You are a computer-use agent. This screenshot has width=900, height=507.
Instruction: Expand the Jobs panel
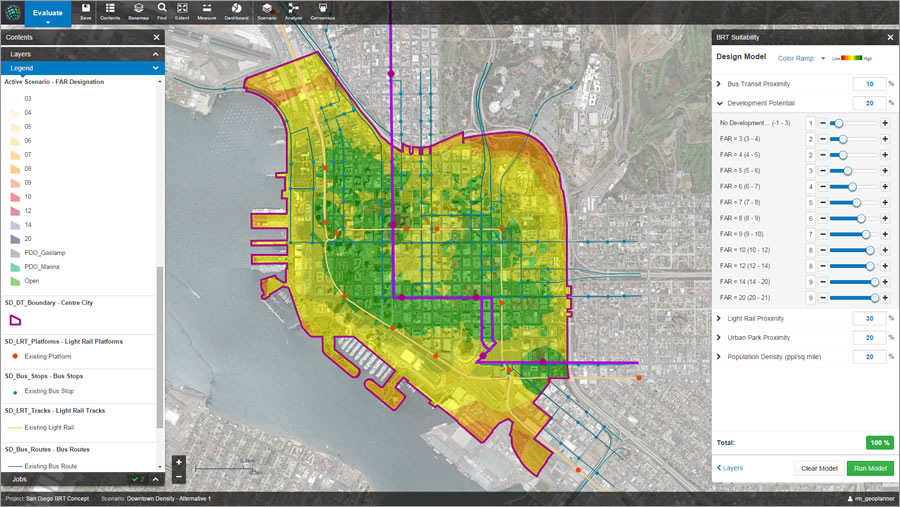[x=156, y=479]
